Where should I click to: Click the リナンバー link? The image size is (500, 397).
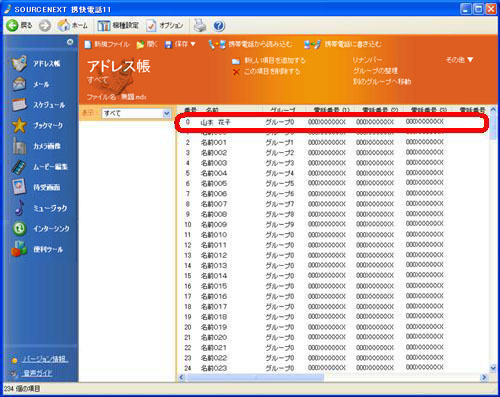367,60
